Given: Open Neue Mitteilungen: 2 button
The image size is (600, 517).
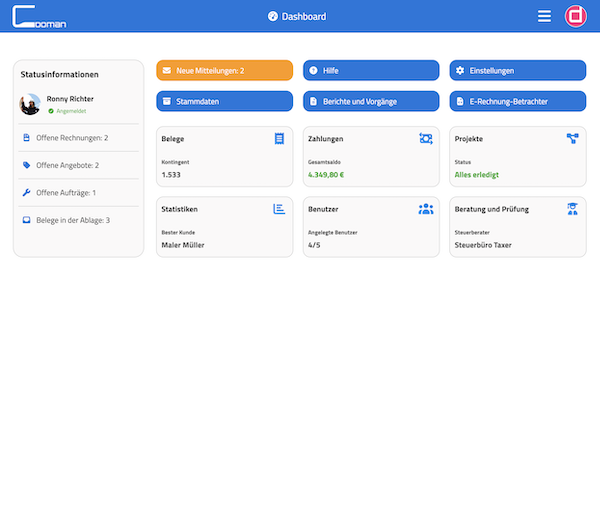Looking at the screenshot, I should click(x=225, y=70).
